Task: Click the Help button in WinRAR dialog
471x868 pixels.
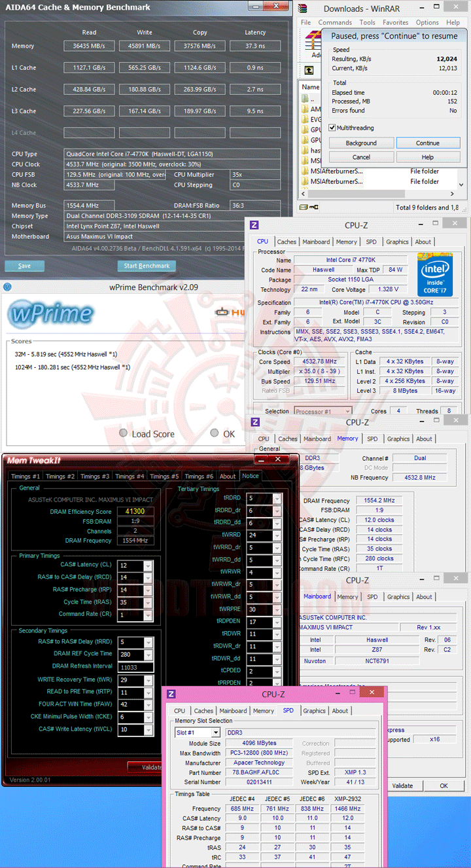Action: coord(427,157)
